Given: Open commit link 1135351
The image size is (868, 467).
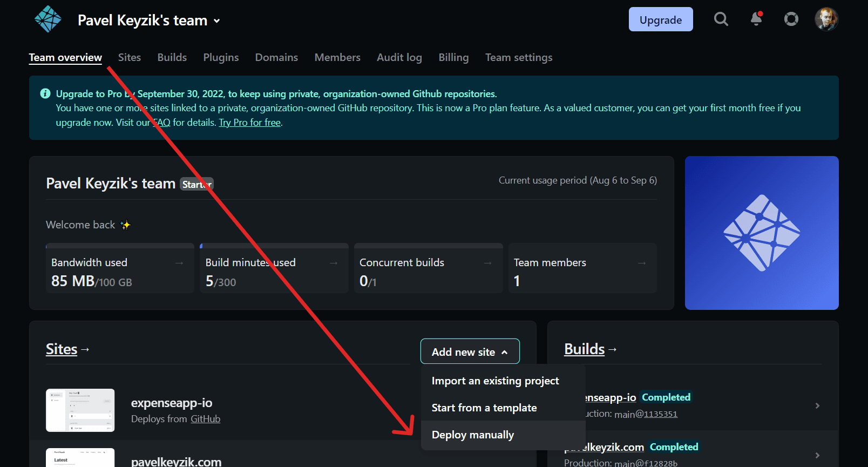Looking at the screenshot, I should [x=660, y=414].
